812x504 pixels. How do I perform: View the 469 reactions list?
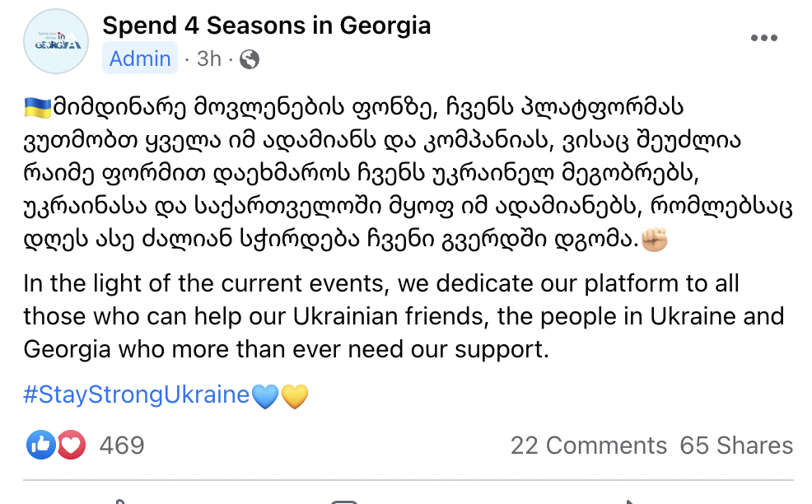click(x=122, y=446)
